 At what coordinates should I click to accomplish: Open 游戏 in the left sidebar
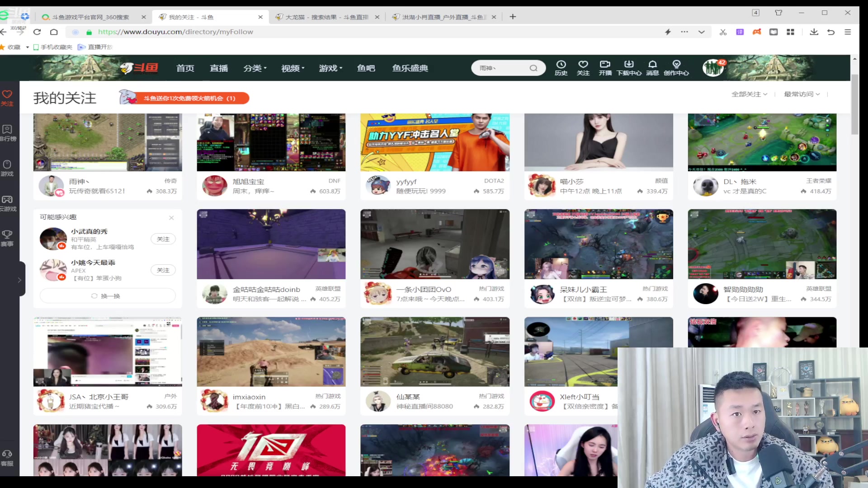(7, 168)
